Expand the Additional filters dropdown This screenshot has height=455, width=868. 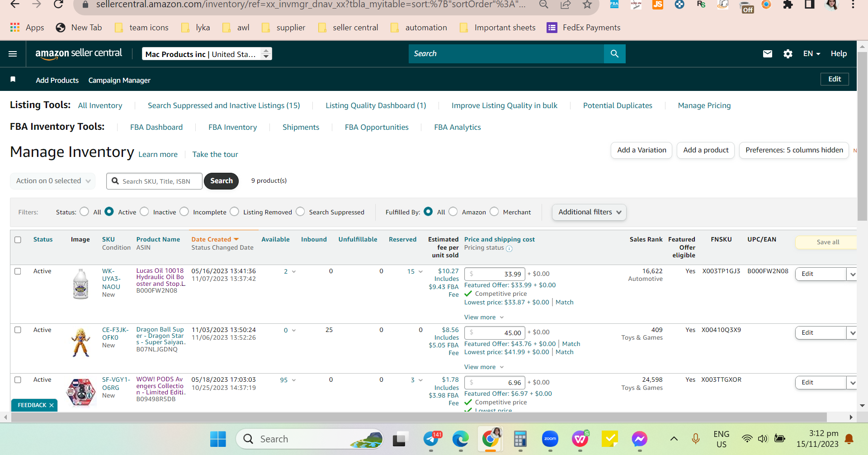pos(589,212)
